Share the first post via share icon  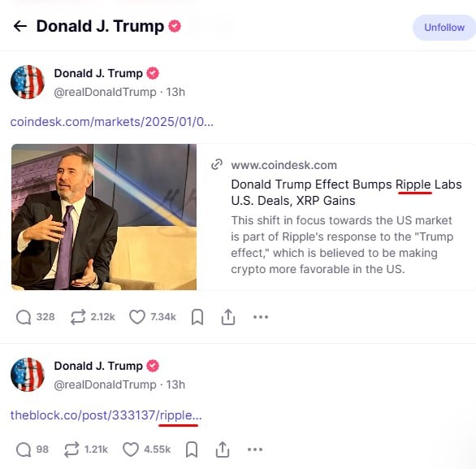pos(228,317)
